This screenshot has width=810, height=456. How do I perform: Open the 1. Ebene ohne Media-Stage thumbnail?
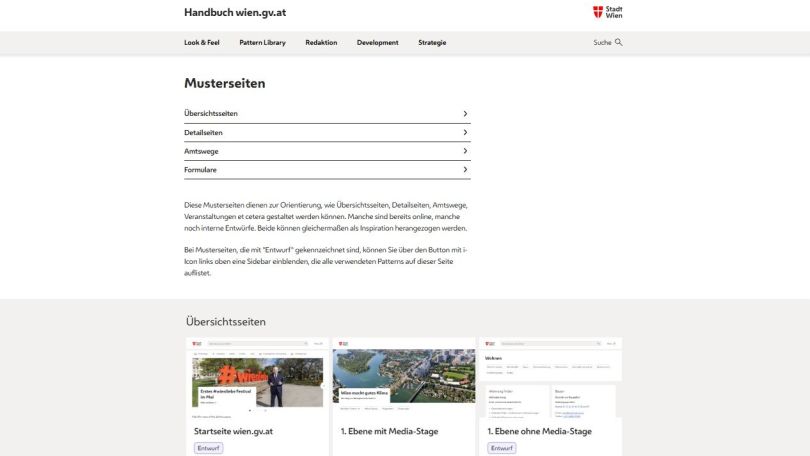tap(551, 378)
